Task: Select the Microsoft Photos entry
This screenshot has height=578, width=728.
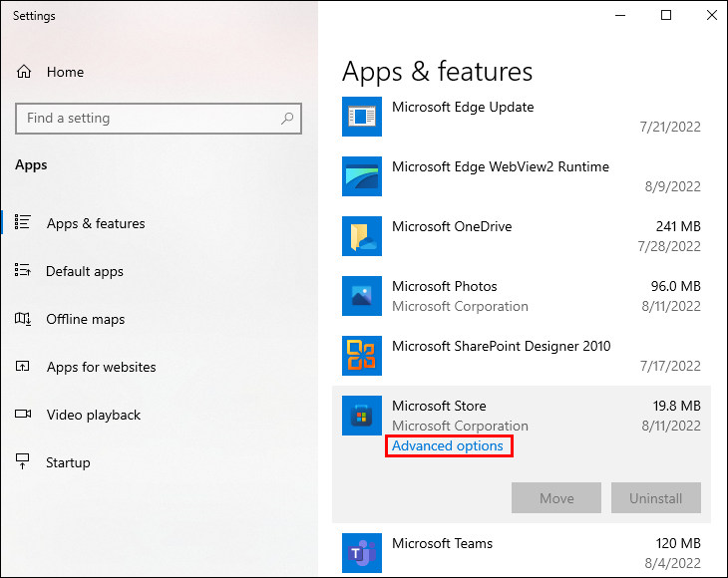Action: pos(522,296)
